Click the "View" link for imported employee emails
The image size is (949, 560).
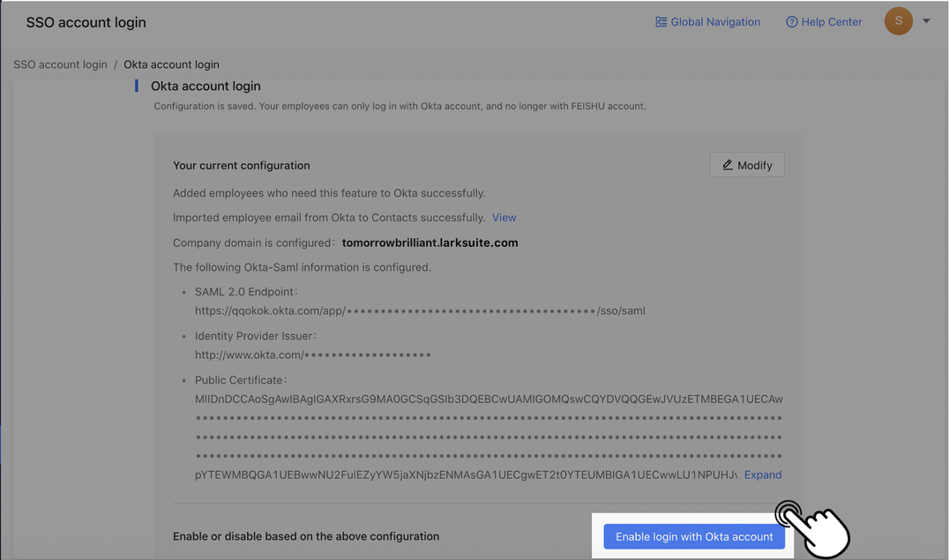(x=504, y=217)
